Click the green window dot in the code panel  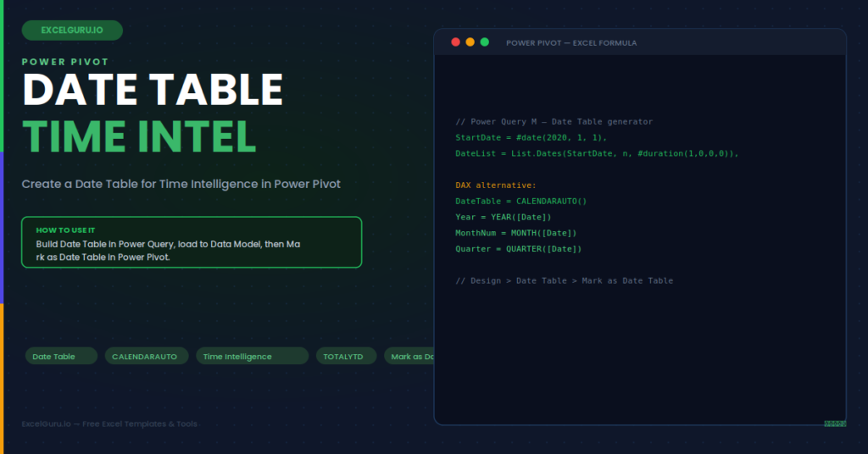(484, 42)
